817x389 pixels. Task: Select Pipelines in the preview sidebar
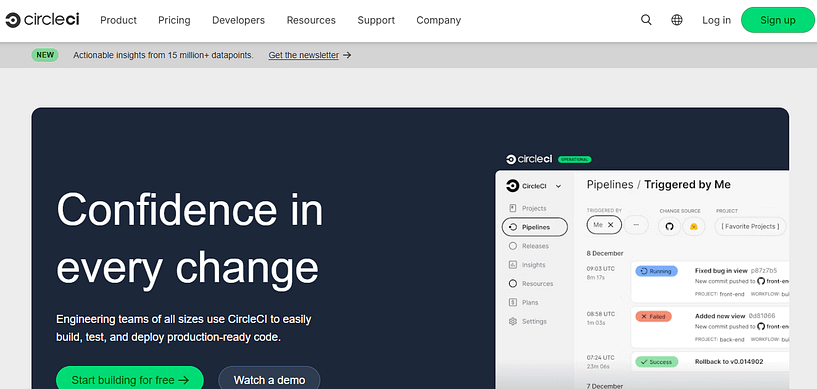[534, 227]
